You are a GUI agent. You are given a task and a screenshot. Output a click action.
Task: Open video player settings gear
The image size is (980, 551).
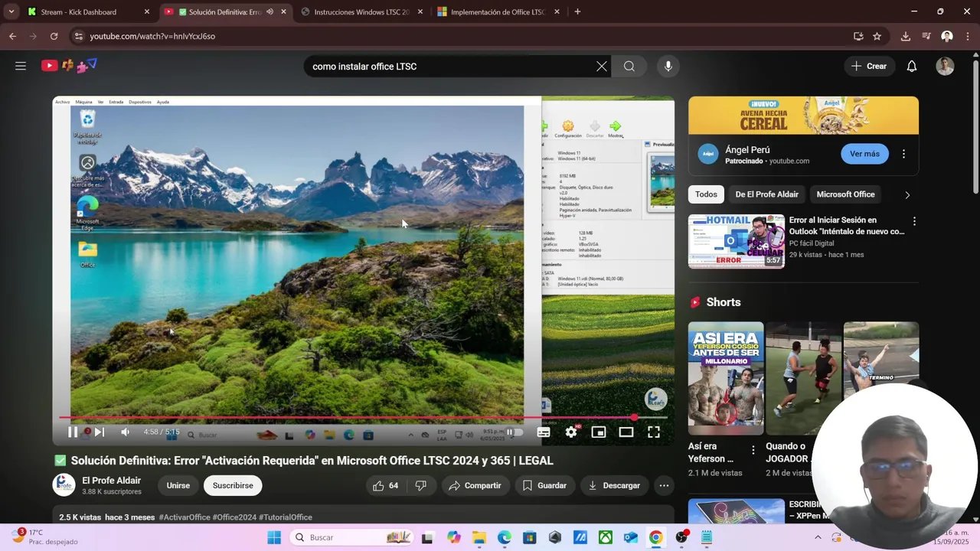pos(571,432)
